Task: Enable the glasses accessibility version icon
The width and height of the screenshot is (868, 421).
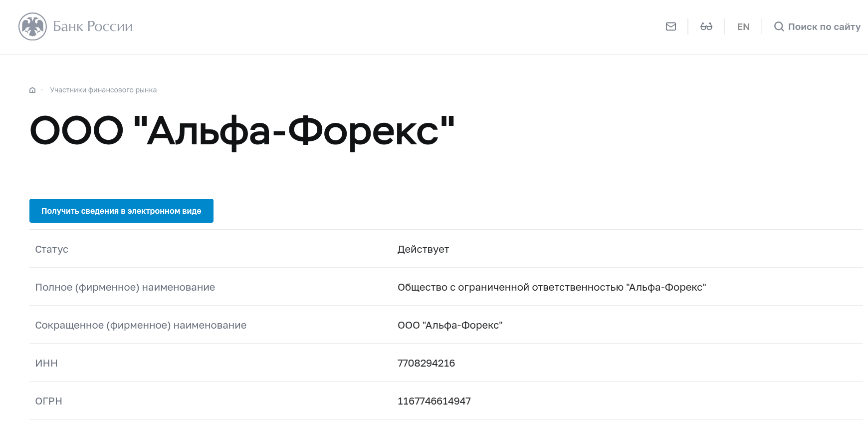Action: point(706,26)
